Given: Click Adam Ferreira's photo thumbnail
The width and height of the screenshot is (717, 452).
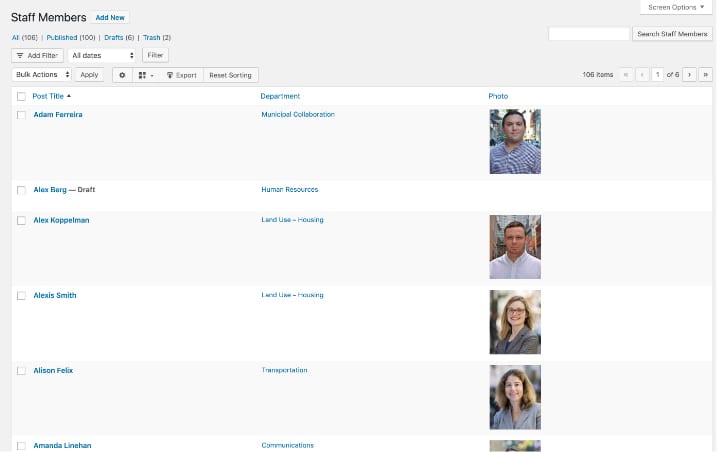Looking at the screenshot, I should tap(515, 141).
